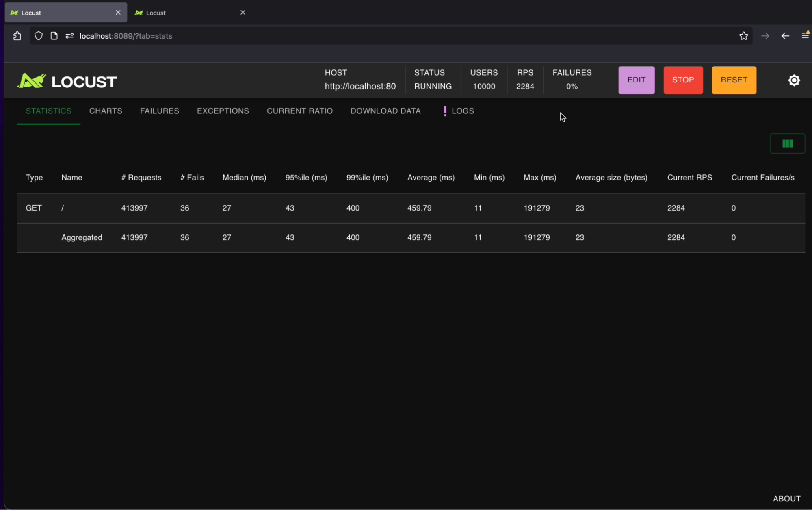This screenshot has width=812, height=510.
Task: Sort by the Median (ms) column header
Action: coord(244,178)
